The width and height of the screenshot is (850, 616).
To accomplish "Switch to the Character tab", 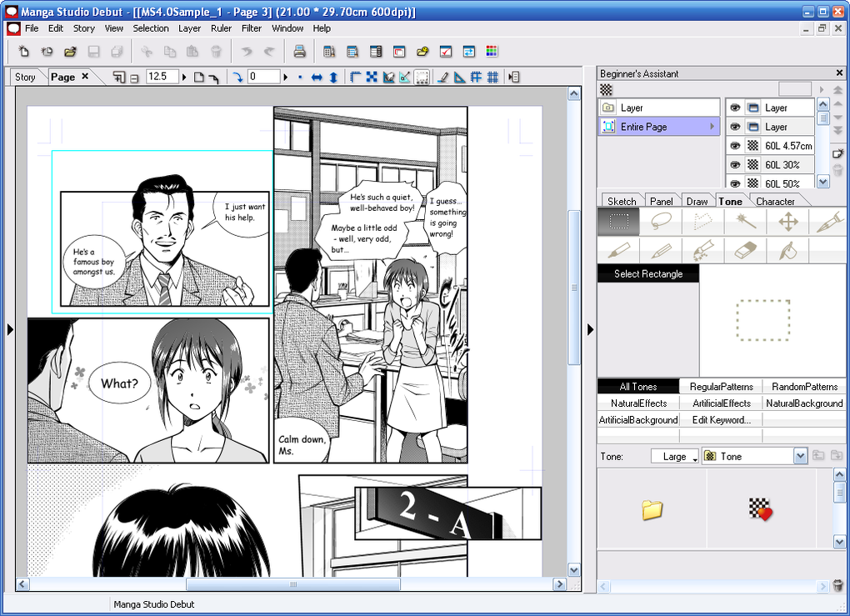I will [775, 201].
